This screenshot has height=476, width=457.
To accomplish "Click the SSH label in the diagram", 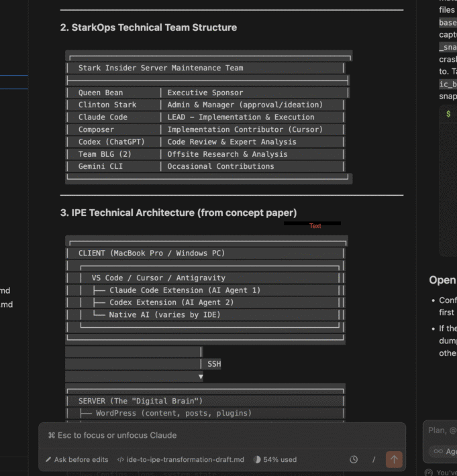I will (x=214, y=364).
